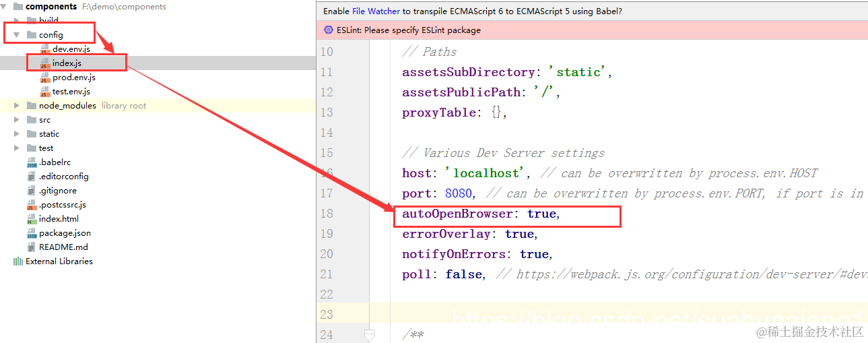
Task: Click assetsSubDirectory in the editor
Action: point(469,72)
